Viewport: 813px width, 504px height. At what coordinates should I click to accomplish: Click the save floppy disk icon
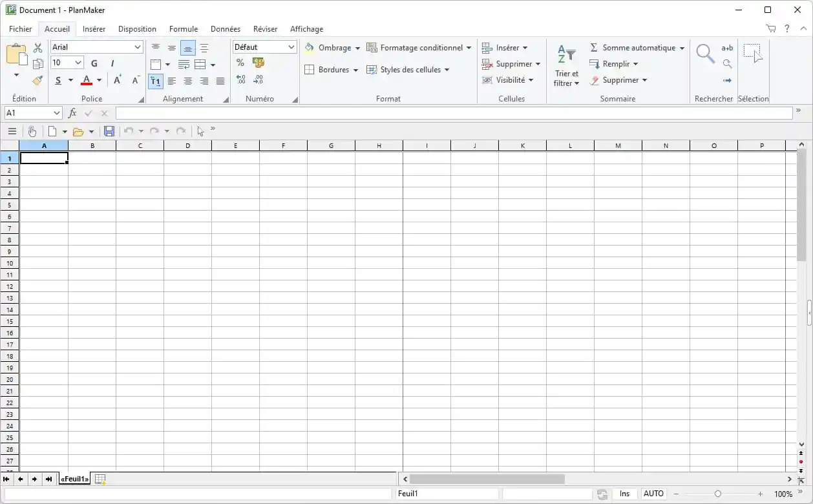[109, 131]
